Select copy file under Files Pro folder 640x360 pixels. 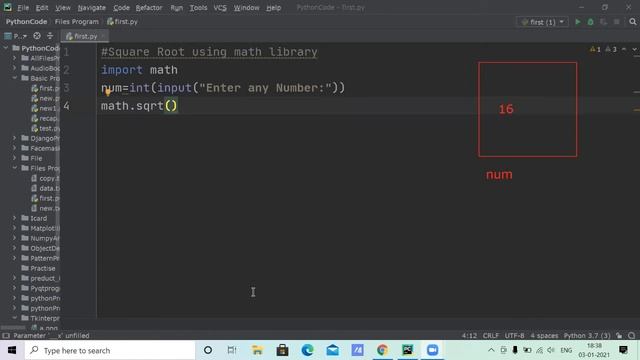45,178
